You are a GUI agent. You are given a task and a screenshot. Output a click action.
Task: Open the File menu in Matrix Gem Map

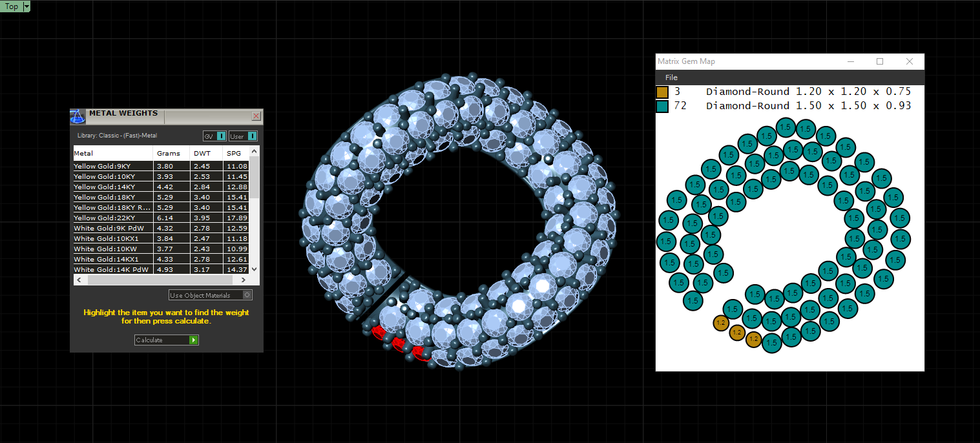(x=671, y=77)
